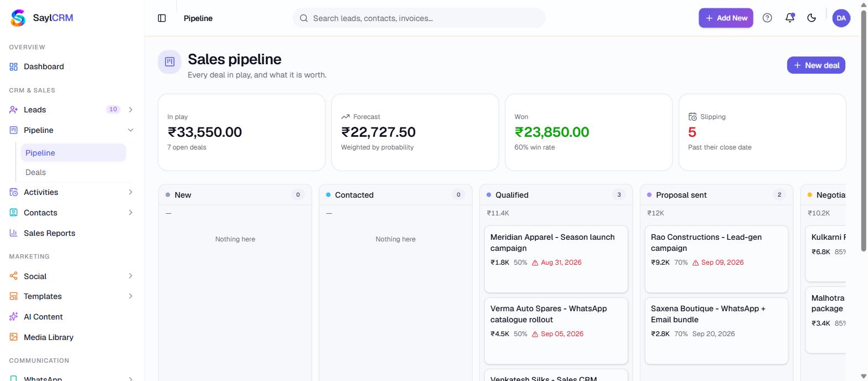Click the In play ₹33,550.00 value
This screenshot has width=868, height=381.
tap(205, 132)
